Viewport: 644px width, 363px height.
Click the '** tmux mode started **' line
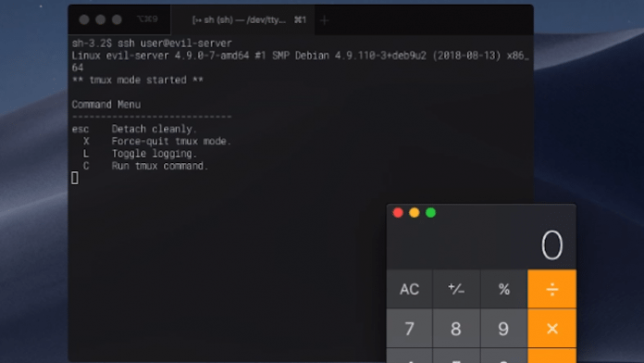(138, 80)
